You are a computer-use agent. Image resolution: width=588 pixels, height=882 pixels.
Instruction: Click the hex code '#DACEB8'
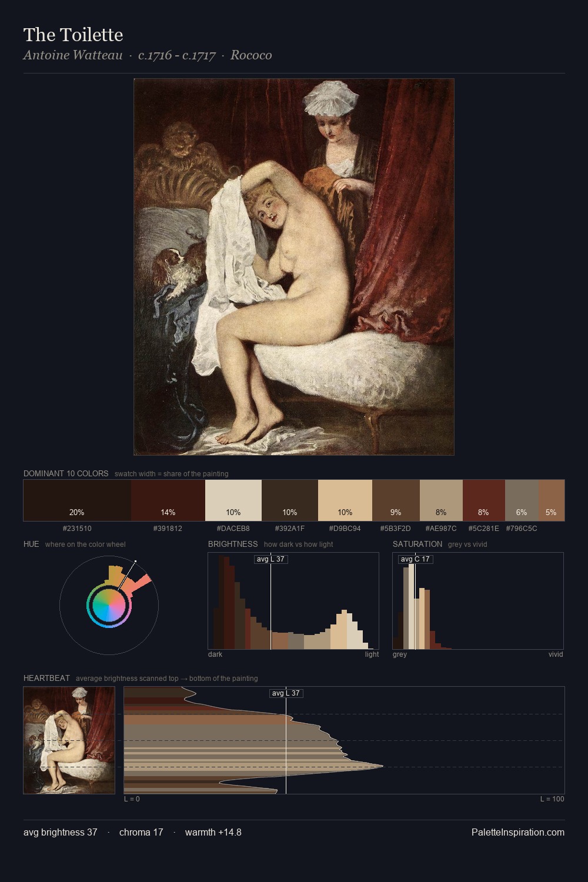[233, 529]
